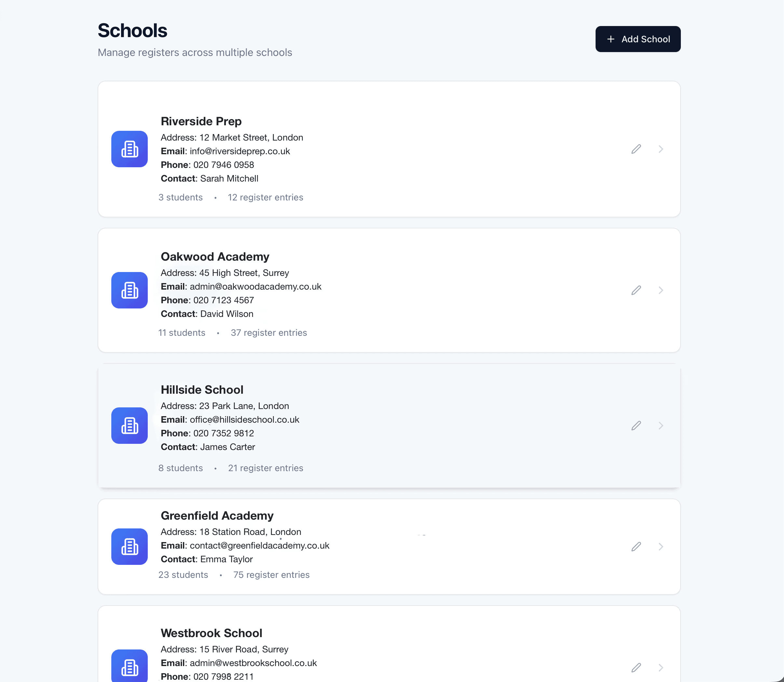Viewport: 784px width, 682px height.
Task: Click Oakwood Academy building icon
Action: pos(130,290)
